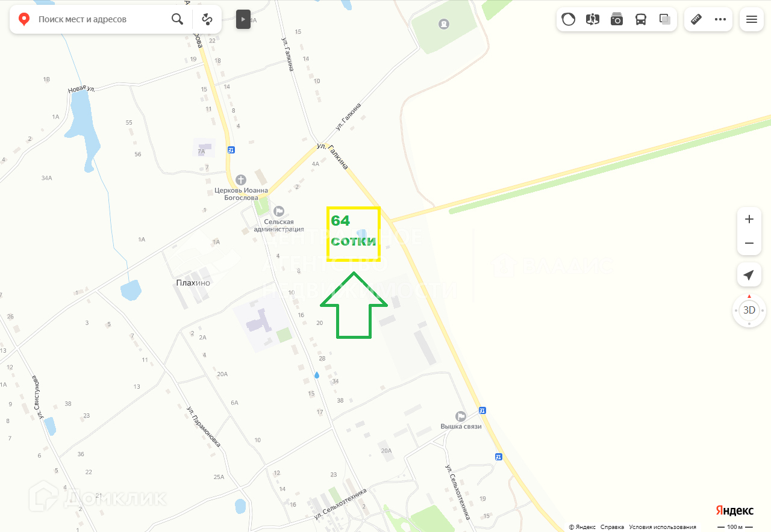
Task: Click the Церковь Иоанна Богослова marker
Action: coord(241,179)
